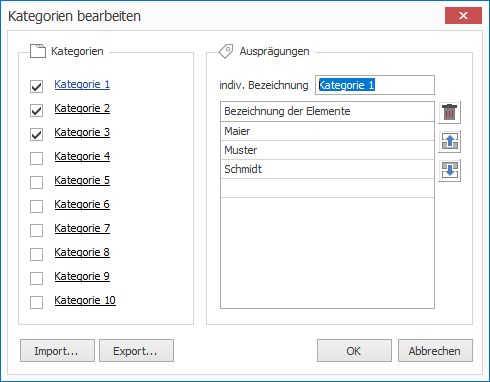Click the Kategorie 8 link
Screen dimensions: 490x382
pos(82,252)
